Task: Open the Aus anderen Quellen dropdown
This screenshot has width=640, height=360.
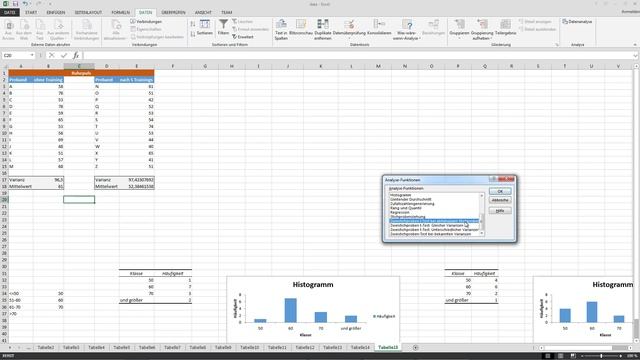Action: (x=58, y=29)
